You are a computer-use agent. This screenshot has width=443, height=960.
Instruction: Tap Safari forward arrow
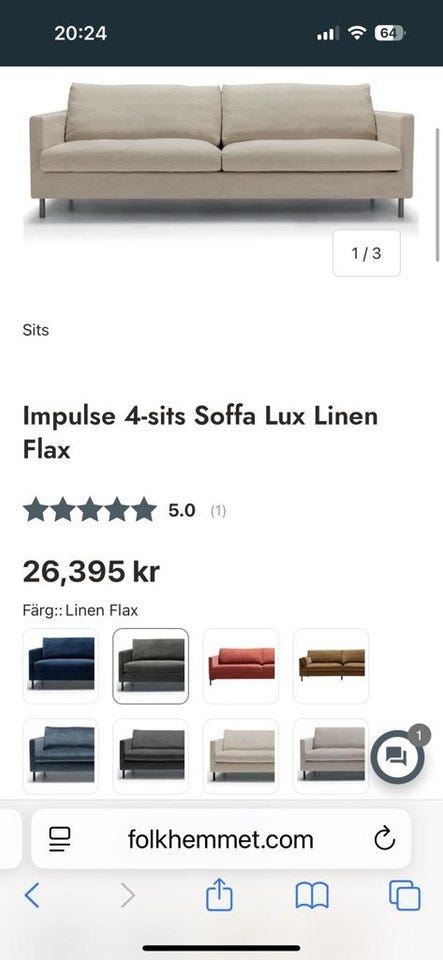[127, 896]
